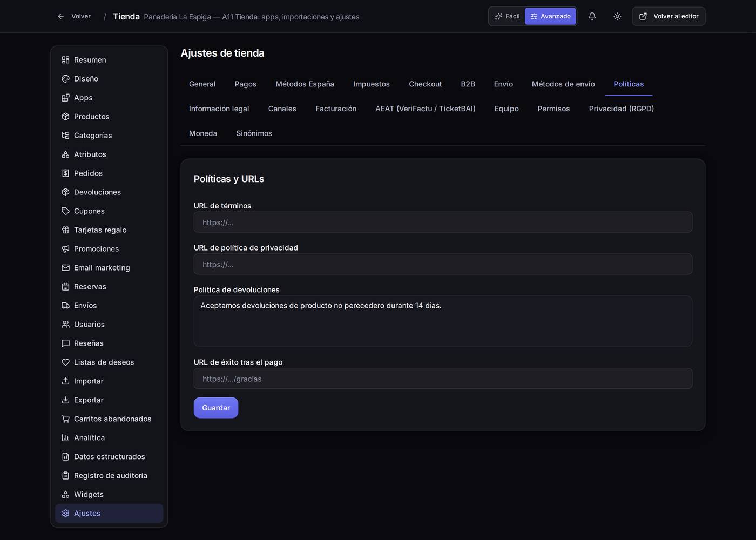Viewport: 756px width, 540px height.
Task: Click the Email marketing envelope icon
Action: tap(65, 268)
